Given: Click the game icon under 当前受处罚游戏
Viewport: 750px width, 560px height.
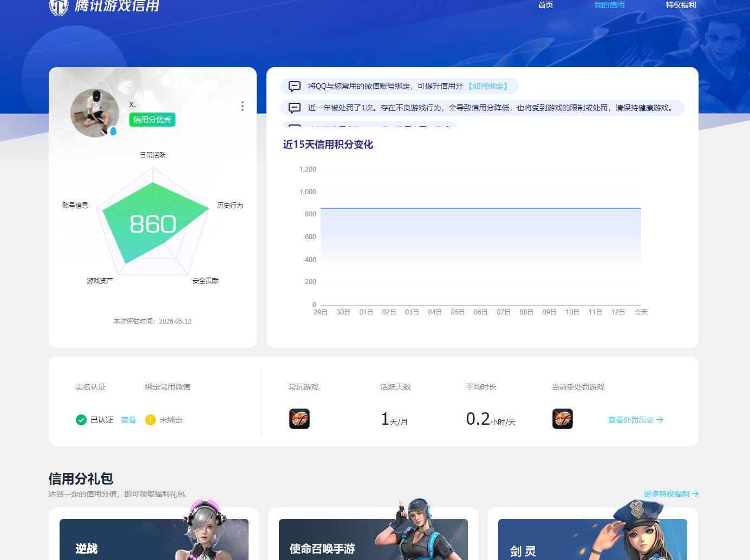Looking at the screenshot, I should pyautogui.click(x=563, y=419).
